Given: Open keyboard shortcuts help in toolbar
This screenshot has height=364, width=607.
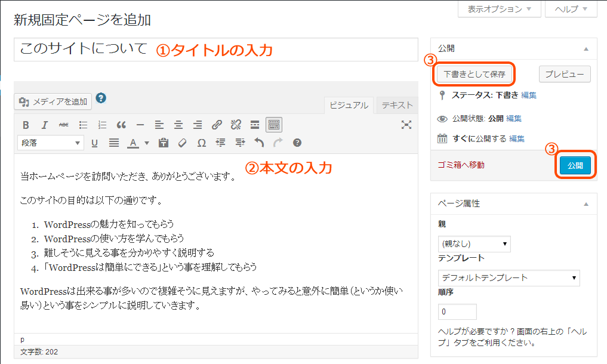Looking at the screenshot, I should [x=297, y=143].
